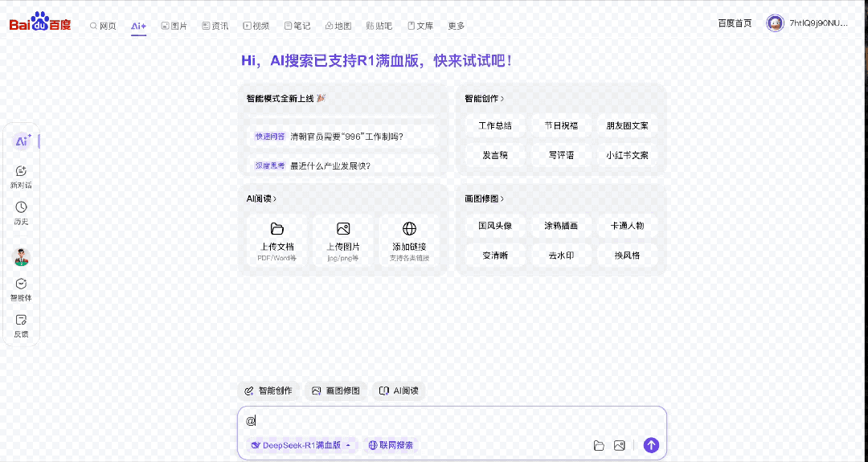The width and height of the screenshot is (868, 462).
Task: Open 历史 in the sidebar
Action: 21,214
